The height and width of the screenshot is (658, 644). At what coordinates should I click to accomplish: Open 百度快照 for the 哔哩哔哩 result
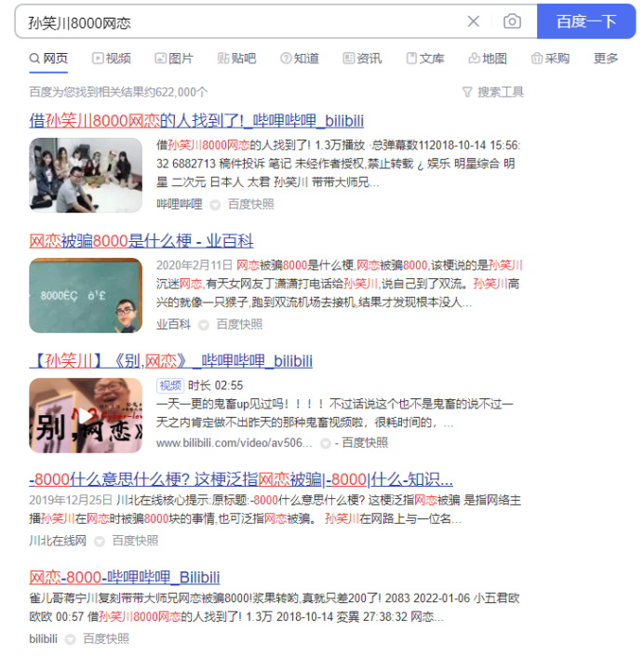(x=251, y=205)
